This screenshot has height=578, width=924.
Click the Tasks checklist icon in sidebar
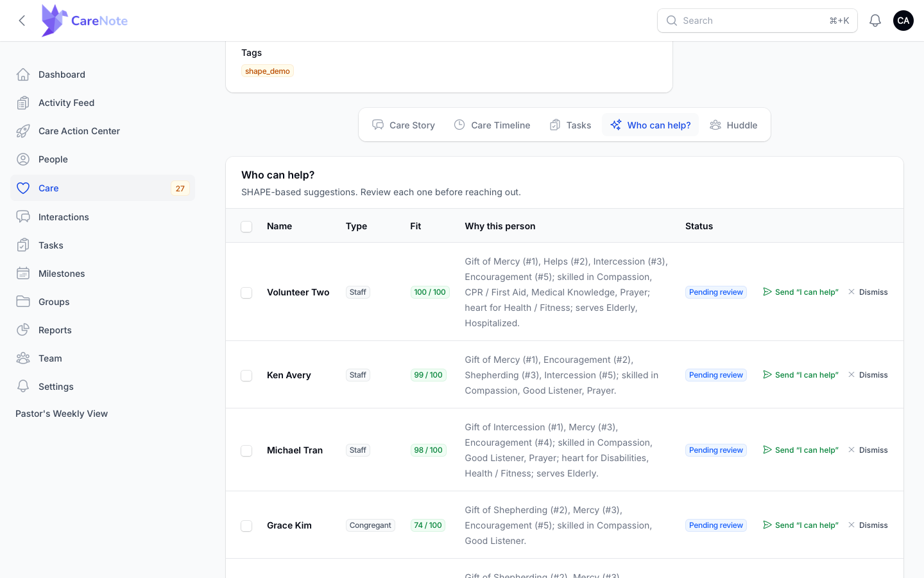coord(23,245)
